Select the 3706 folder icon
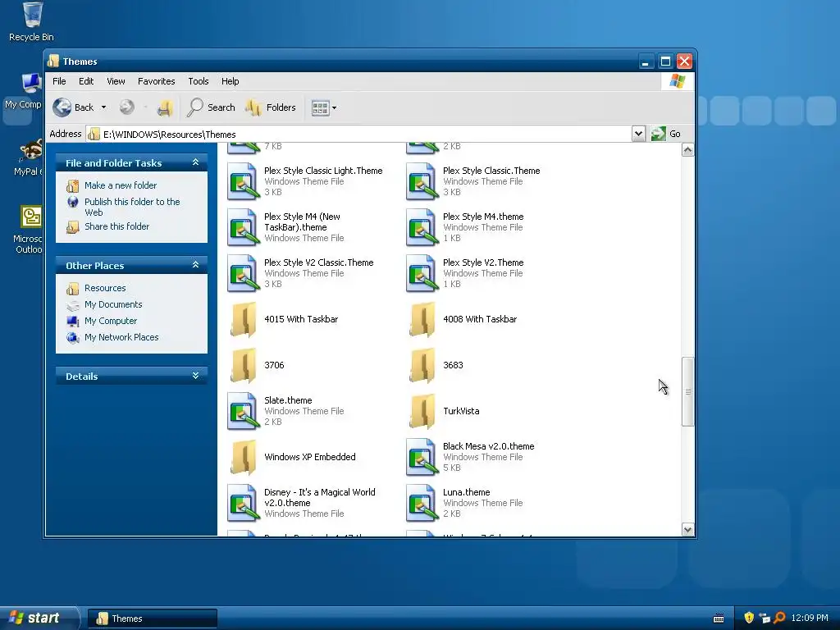The image size is (840, 630). pos(244,366)
